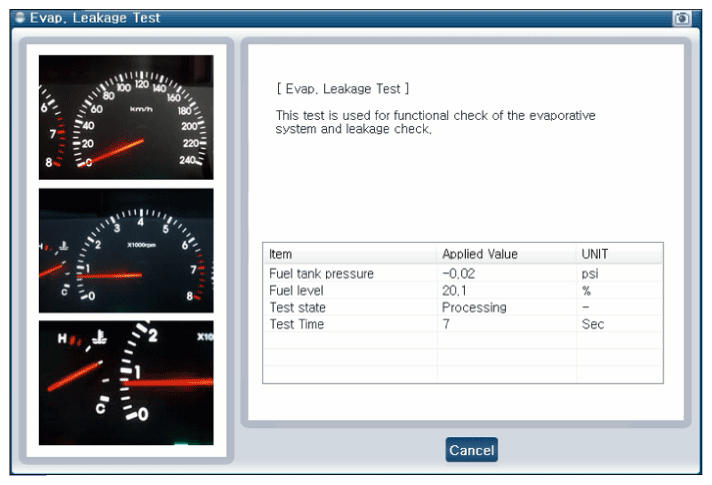Image resolution: width=712 pixels, height=485 pixels.
Task: Click the test description paragraph text
Action: 435,122
